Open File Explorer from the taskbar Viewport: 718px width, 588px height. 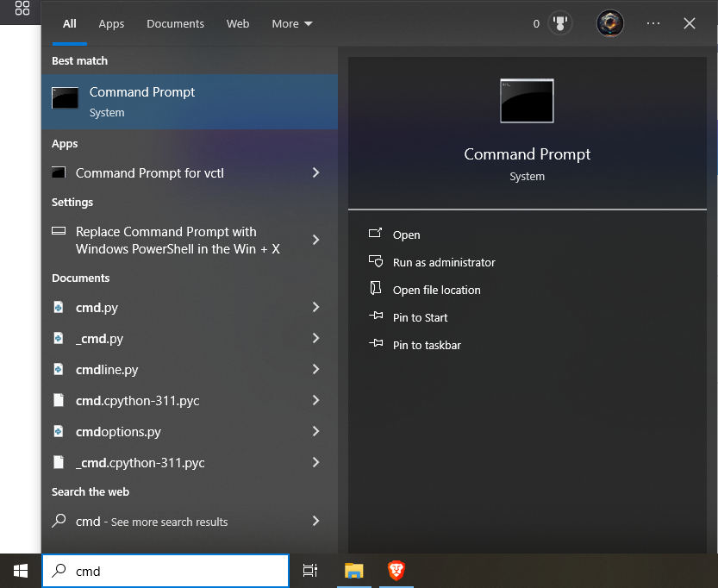point(354,570)
